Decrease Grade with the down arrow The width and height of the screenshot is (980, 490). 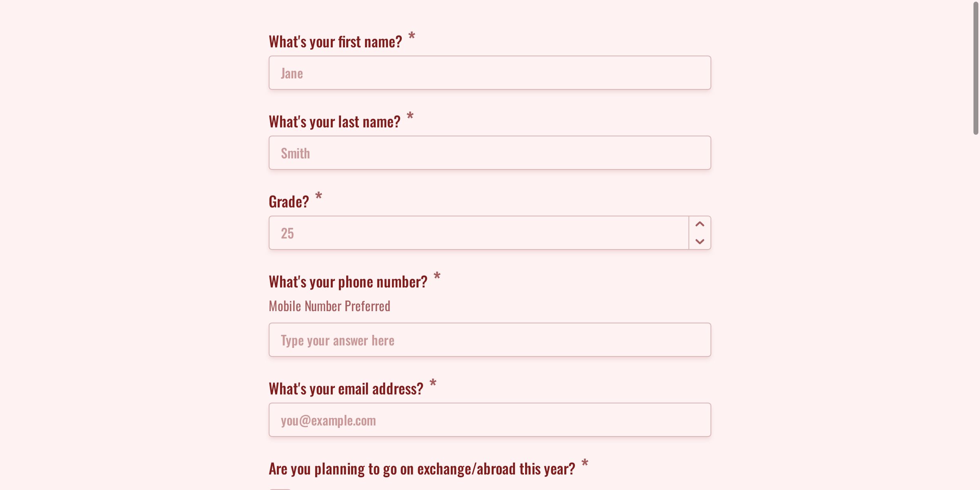[x=699, y=241]
